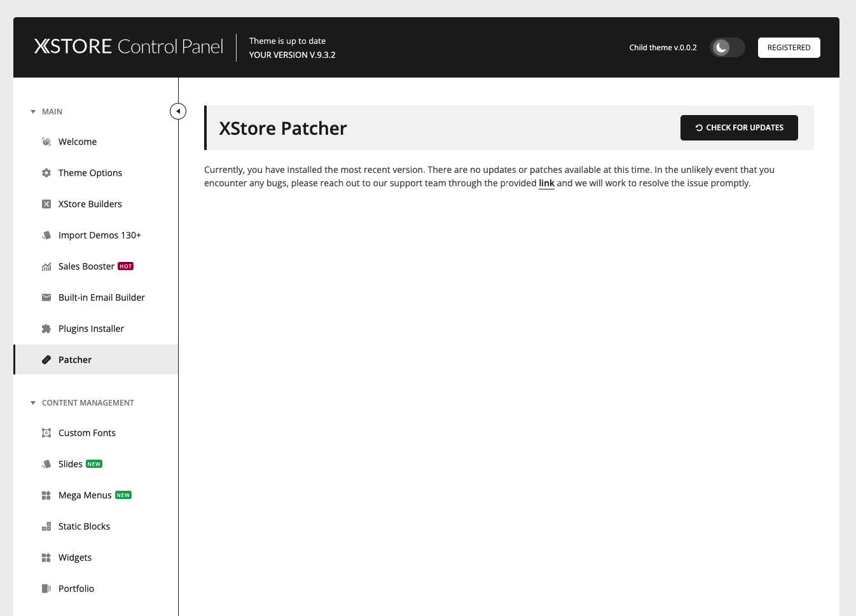856x616 pixels.
Task: Click the Mega Menus grid icon
Action: point(46,495)
